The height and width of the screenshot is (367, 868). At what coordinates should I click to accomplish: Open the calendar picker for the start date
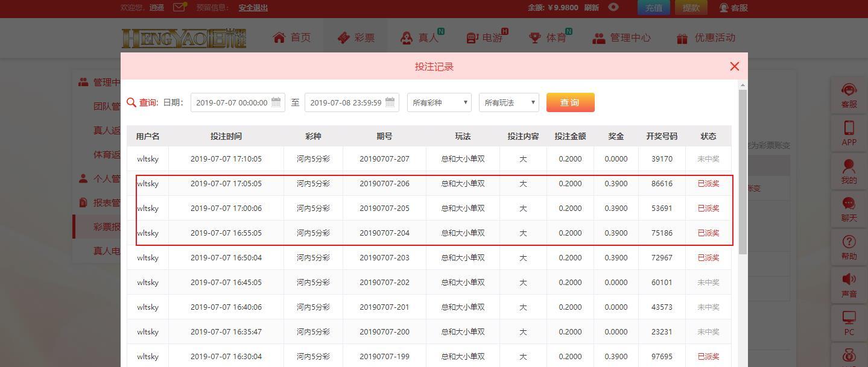(276, 102)
